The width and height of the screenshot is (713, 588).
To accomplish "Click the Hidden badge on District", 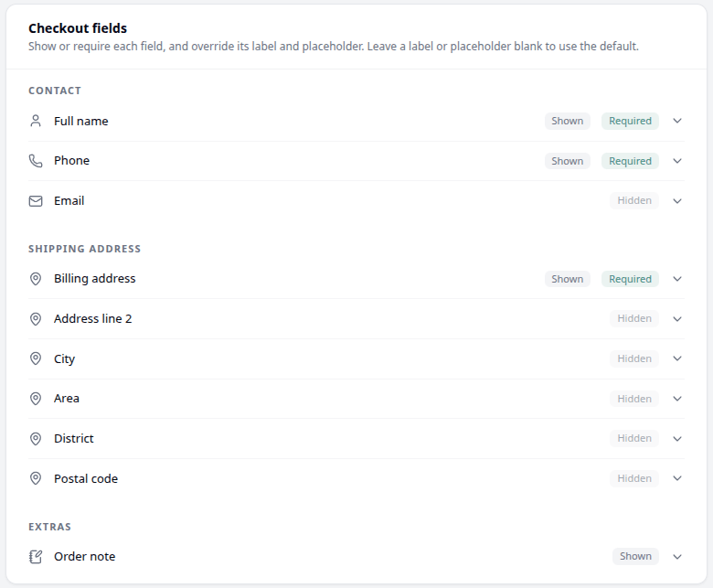I will [x=634, y=438].
